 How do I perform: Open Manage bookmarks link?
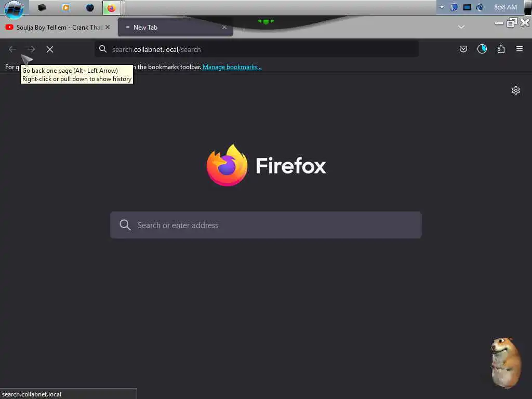[x=232, y=67]
